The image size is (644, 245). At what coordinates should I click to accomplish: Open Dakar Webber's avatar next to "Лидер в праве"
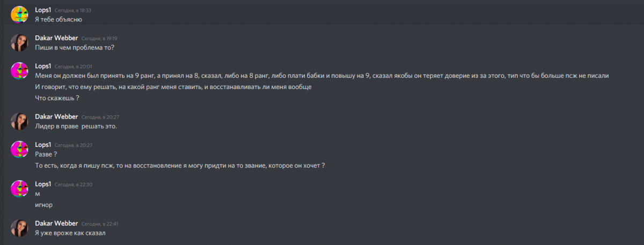click(19, 121)
